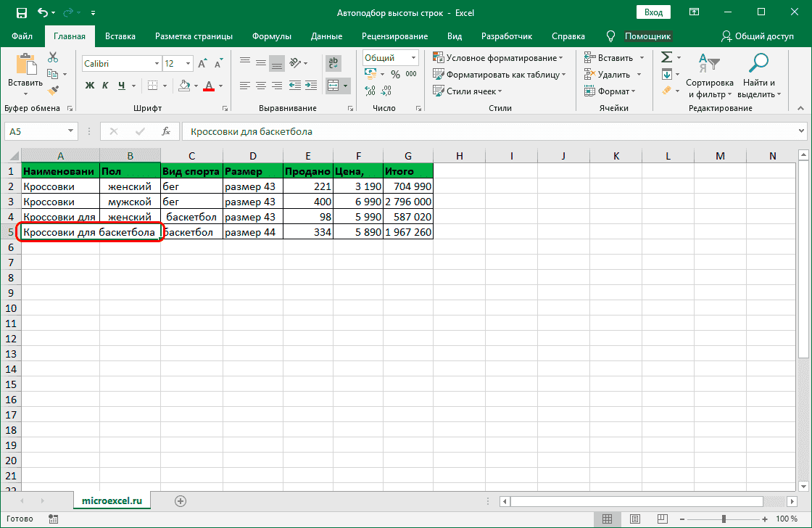Select the Format Painter brush icon
Screen dimensions: 812x528
[x=53, y=90]
